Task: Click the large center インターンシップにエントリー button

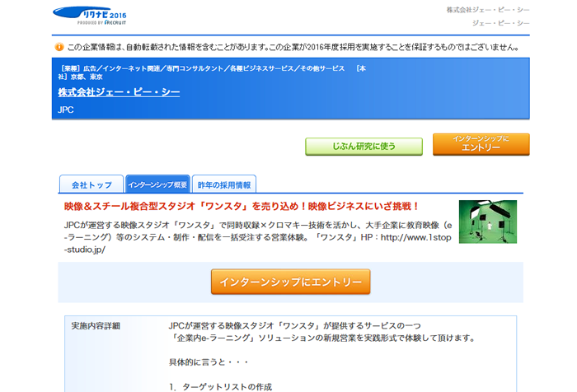Action: coord(290,282)
